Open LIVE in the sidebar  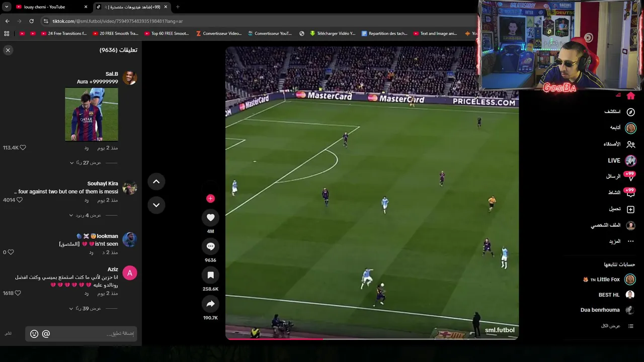(x=621, y=160)
